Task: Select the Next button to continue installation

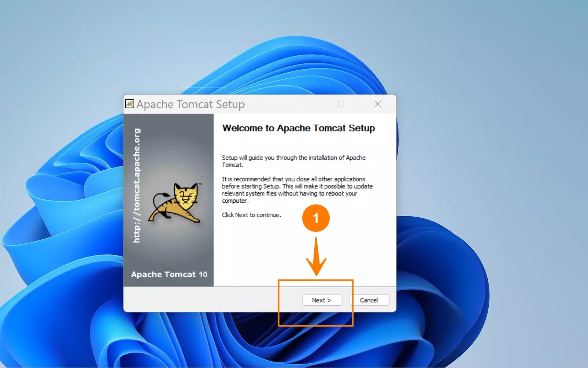Action: click(x=322, y=300)
